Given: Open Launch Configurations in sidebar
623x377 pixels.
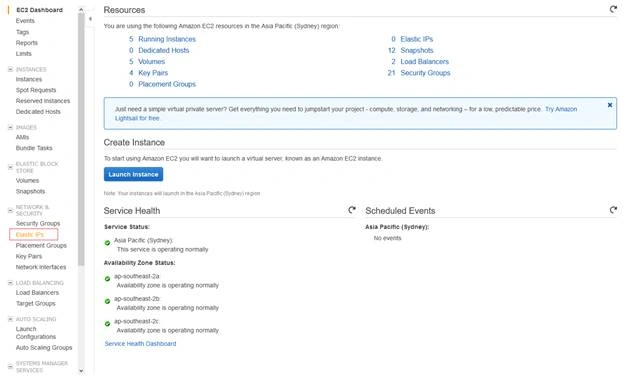Looking at the screenshot, I should 36,333.
